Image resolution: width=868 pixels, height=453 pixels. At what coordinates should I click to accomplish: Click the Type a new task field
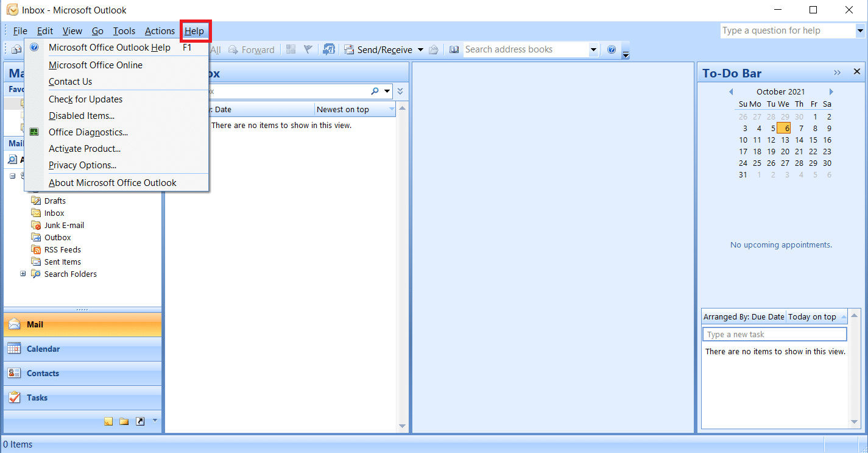(x=774, y=334)
